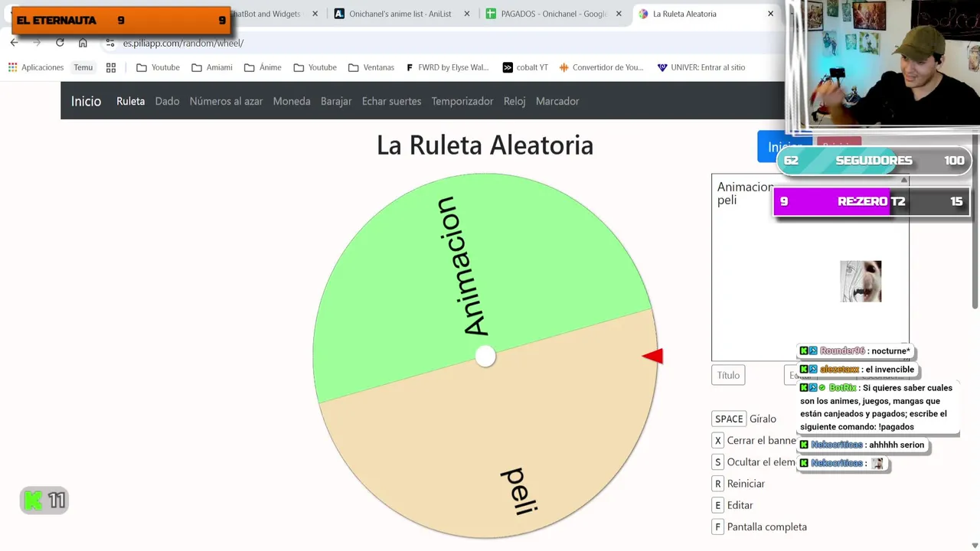This screenshot has width=980, height=551.
Task: Open the Aplicaciones apps grid bookmark
Action: [36, 67]
